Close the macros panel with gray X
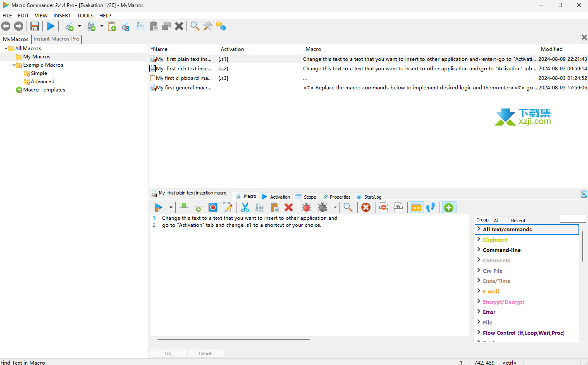588x365 pixels. [x=584, y=37]
